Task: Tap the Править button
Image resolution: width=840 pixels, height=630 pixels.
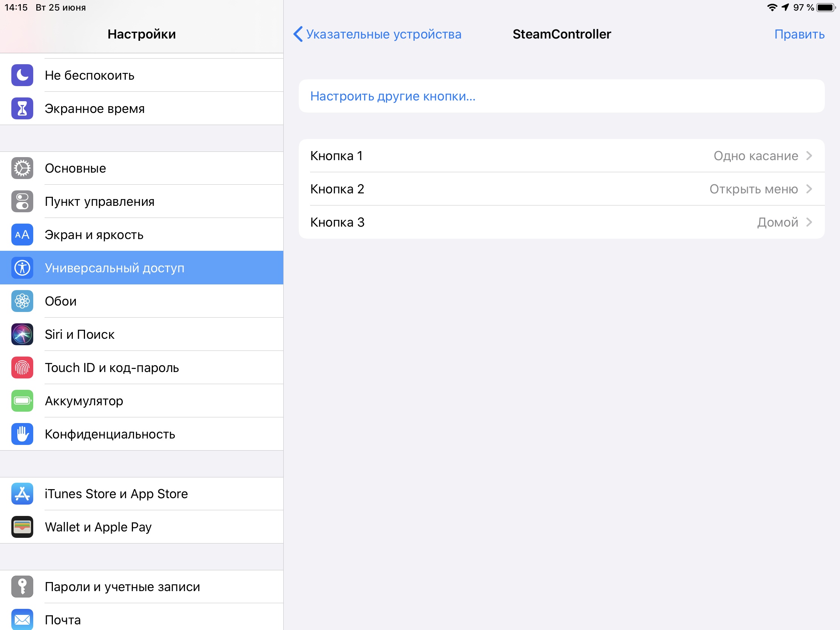Action: 799,34
